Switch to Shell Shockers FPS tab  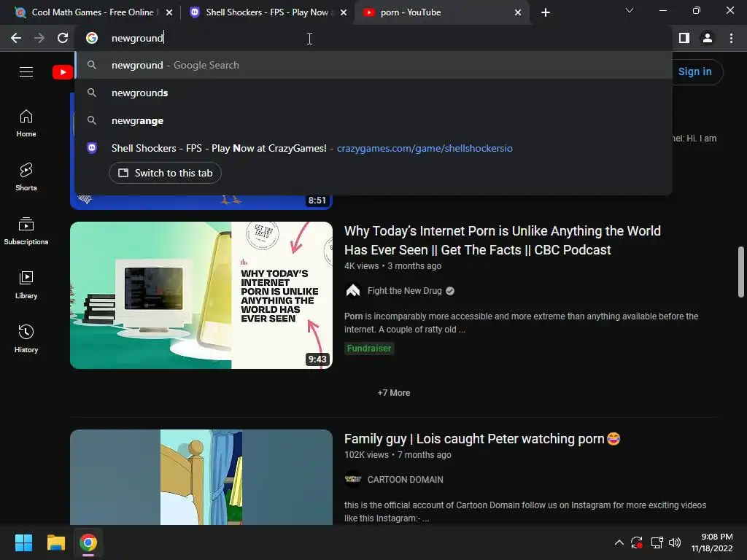(267, 12)
